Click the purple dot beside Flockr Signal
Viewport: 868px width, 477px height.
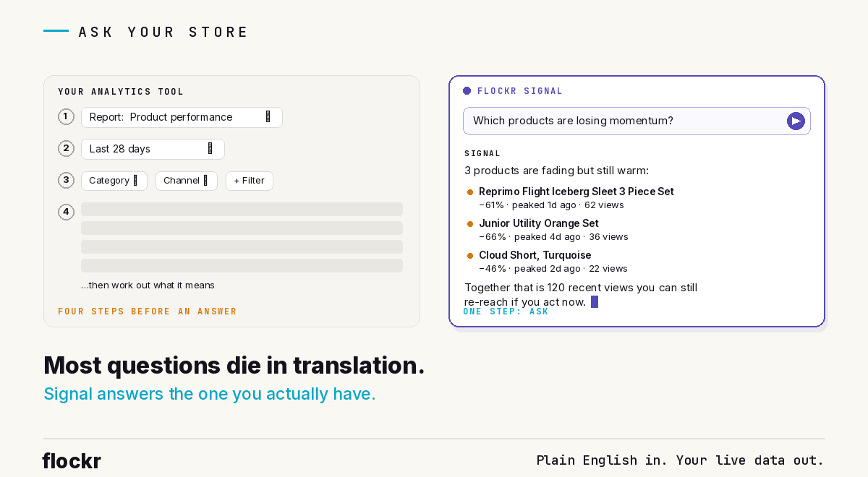(467, 91)
